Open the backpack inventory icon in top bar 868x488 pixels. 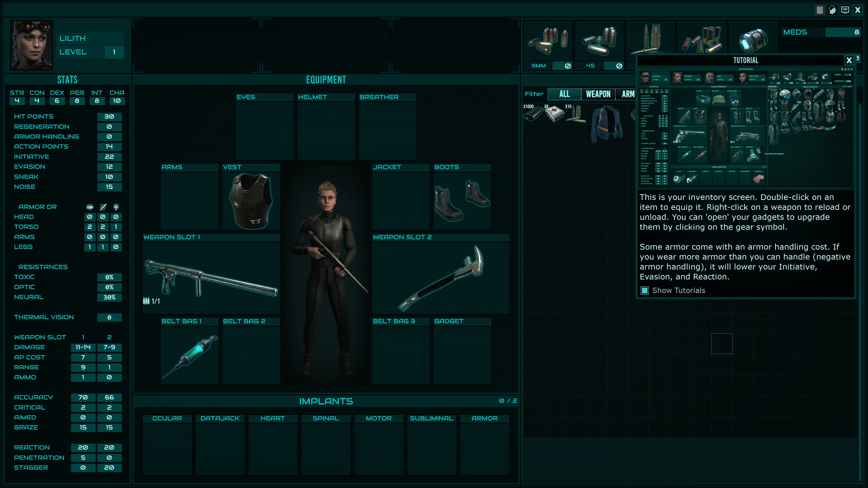point(819,10)
